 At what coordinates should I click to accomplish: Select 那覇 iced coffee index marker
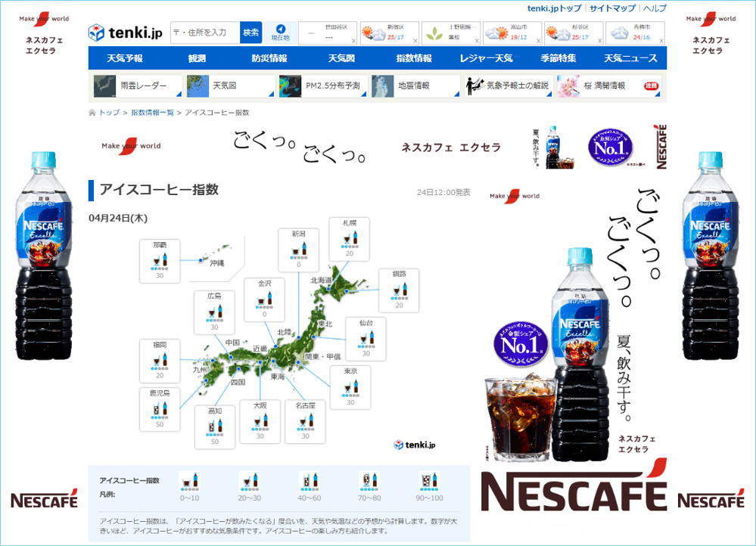(160, 261)
